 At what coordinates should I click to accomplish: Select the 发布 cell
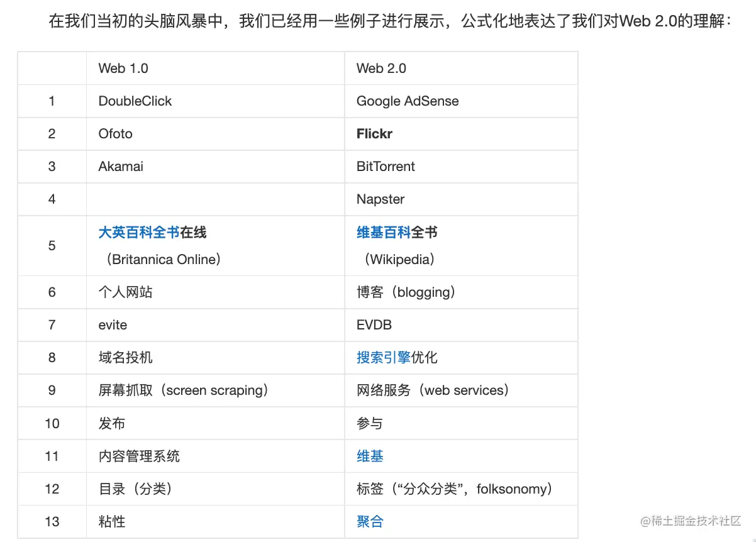[x=215, y=423]
